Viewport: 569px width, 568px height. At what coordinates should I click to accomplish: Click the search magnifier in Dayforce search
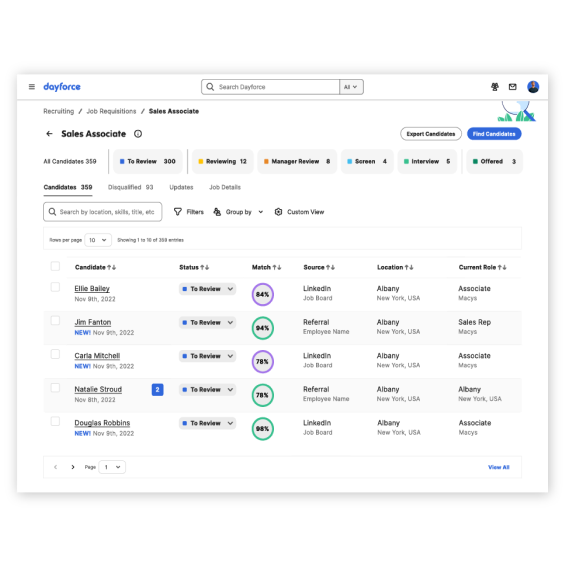(x=210, y=87)
